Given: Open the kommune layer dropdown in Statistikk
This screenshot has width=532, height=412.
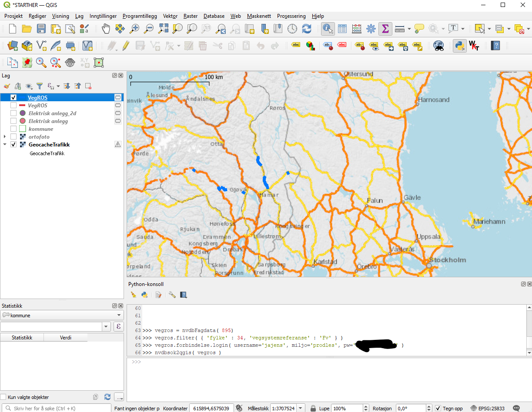Looking at the screenshot, I should tap(62, 316).
